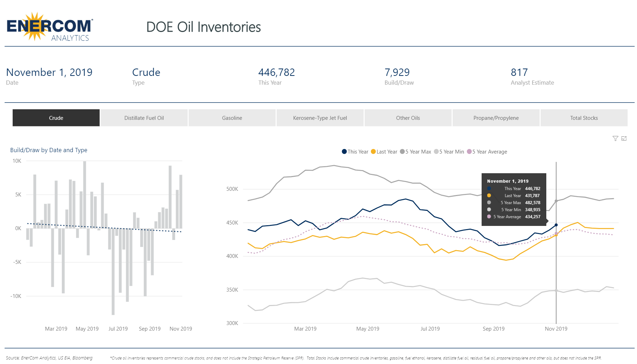The height and width of the screenshot is (364, 637).
Task: Click Last Year value 431,787 in tooltip
Action: pyautogui.click(x=532, y=196)
